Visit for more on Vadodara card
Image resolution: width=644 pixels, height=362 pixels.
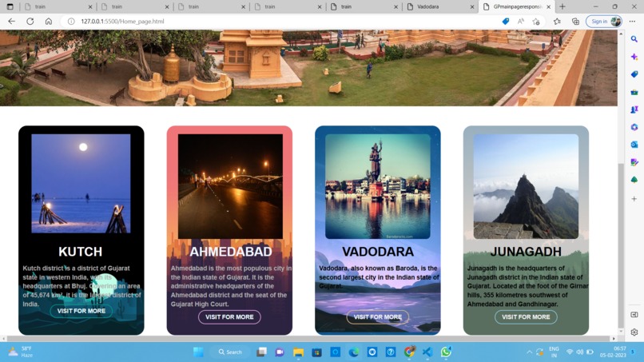tap(378, 317)
